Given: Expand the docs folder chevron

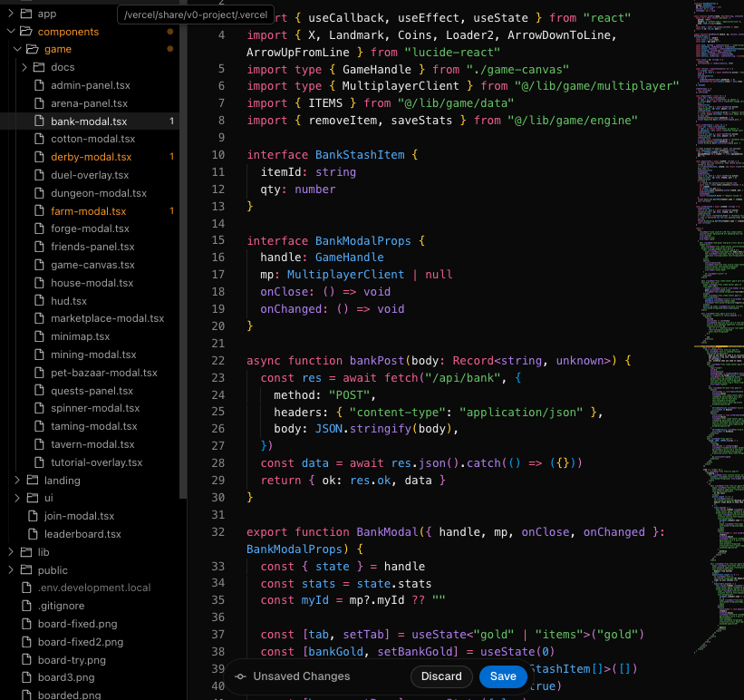Looking at the screenshot, I should click(x=24, y=67).
